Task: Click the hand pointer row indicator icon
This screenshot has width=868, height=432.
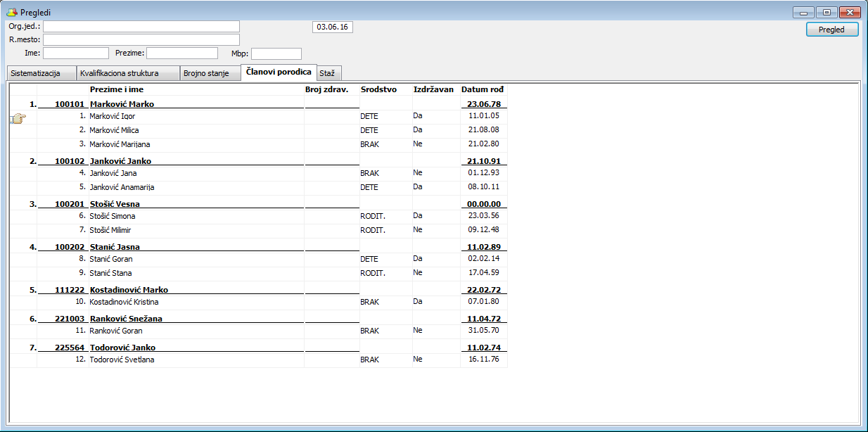Action: 18,120
